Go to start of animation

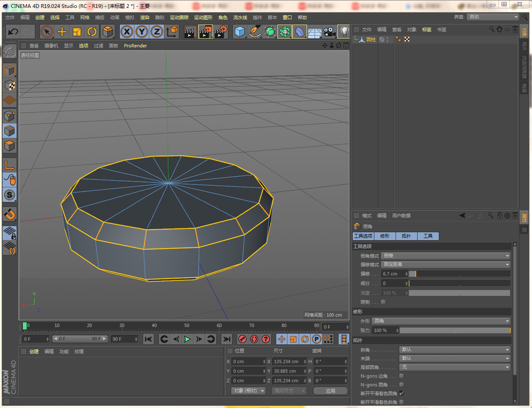click(x=148, y=339)
